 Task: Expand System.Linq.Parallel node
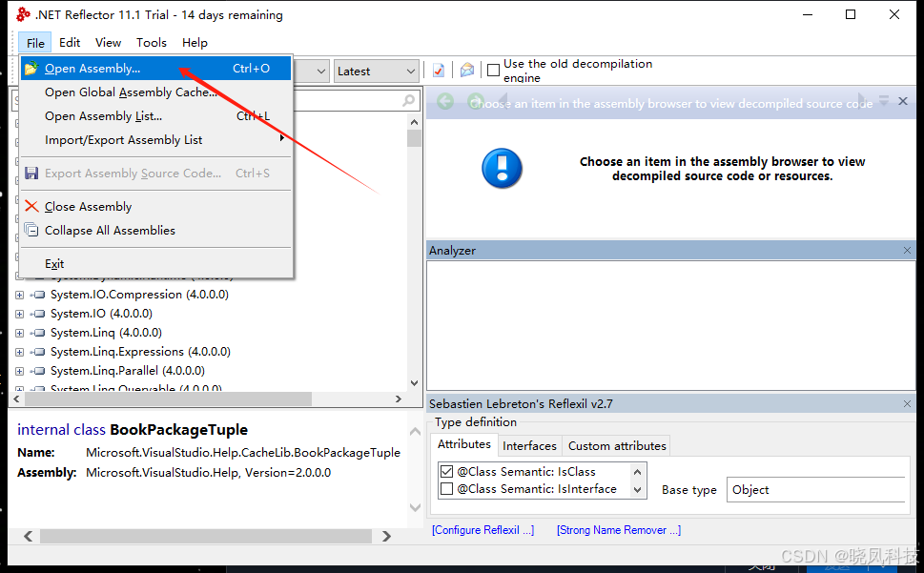coord(19,372)
